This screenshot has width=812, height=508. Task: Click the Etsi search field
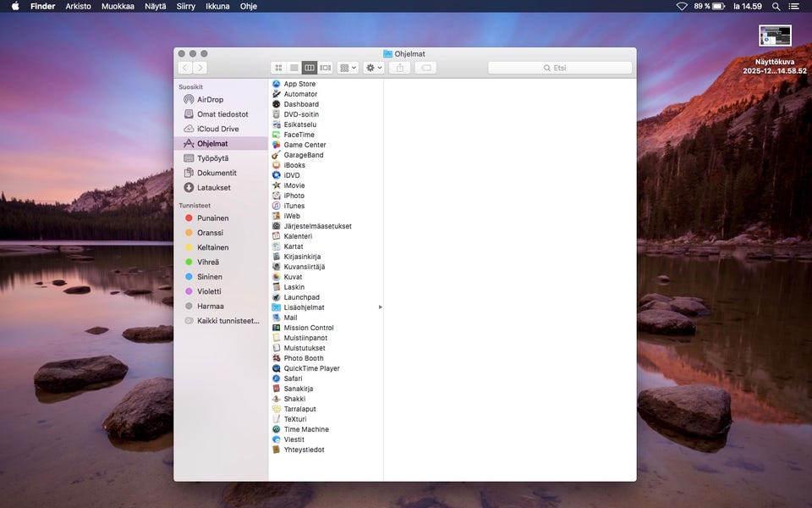(560, 68)
